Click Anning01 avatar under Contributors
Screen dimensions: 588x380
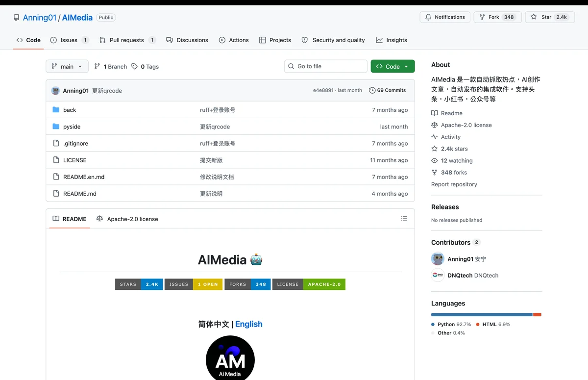click(438, 259)
